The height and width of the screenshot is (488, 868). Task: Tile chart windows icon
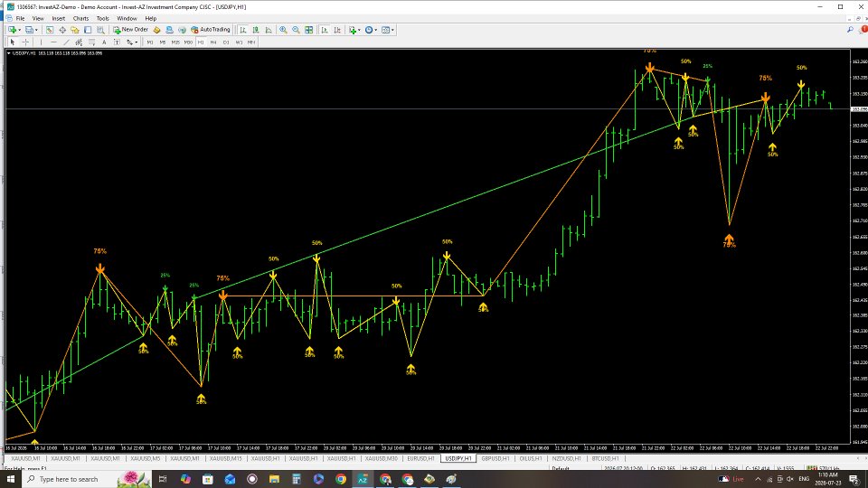309,30
